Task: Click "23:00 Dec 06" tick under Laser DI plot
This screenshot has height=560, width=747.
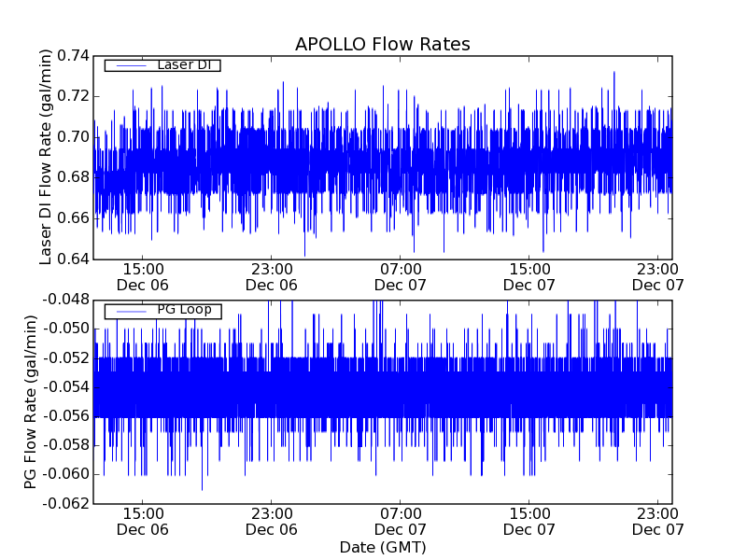Action: click(x=272, y=277)
